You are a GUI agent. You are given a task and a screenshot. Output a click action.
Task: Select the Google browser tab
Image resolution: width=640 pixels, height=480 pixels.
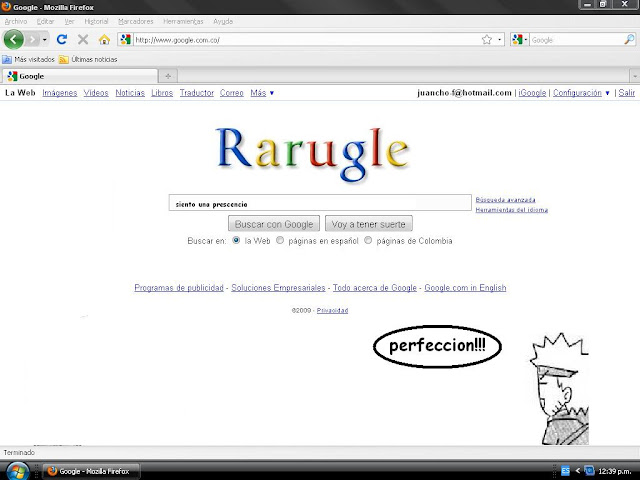pos(80,76)
